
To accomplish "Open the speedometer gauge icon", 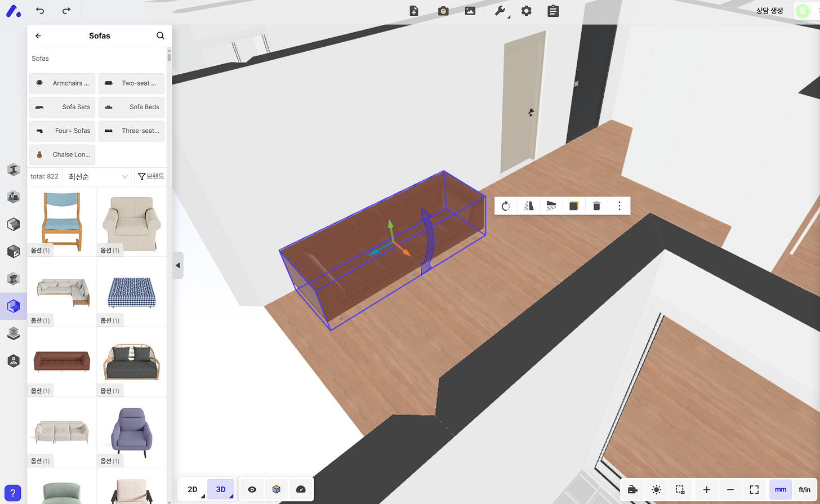I will click(300, 489).
